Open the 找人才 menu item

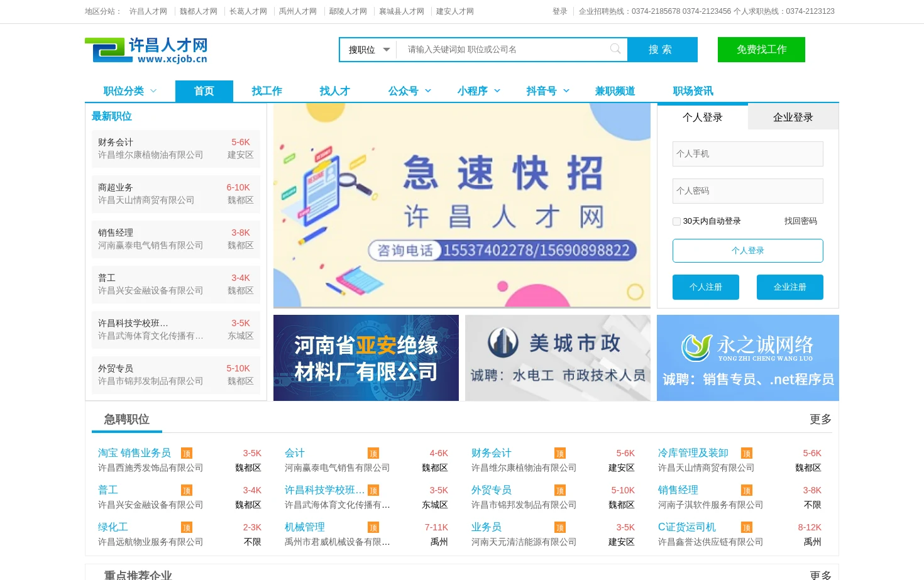[x=335, y=91]
